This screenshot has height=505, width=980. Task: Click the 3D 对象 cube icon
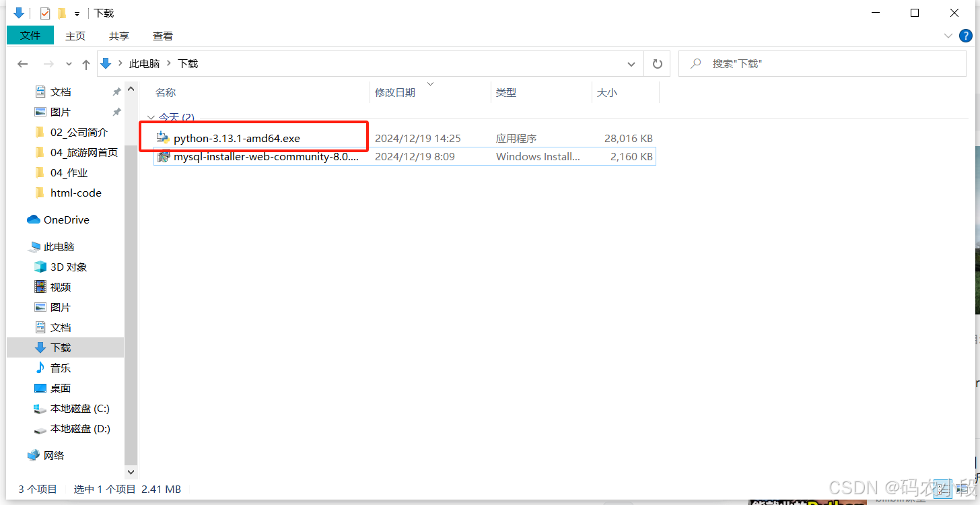(x=40, y=267)
